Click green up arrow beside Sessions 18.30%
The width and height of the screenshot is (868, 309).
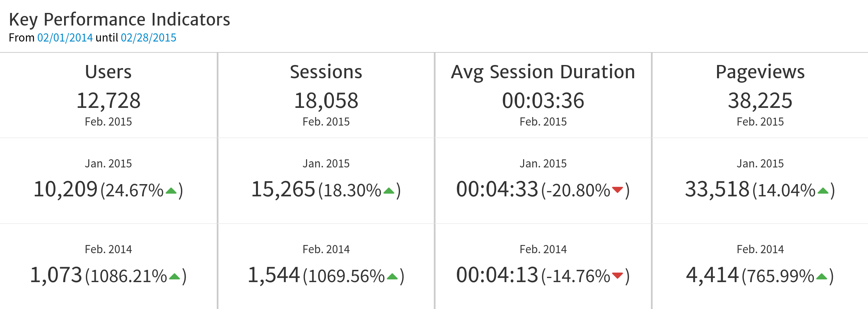[389, 191]
